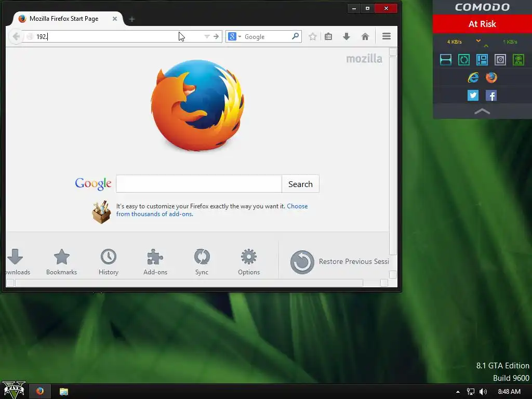Image resolution: width=532 pixels, height=399 pixels.
Task: Click the Comodo widget 'At Risk' status banner
Action: click(x=482, y=24)
